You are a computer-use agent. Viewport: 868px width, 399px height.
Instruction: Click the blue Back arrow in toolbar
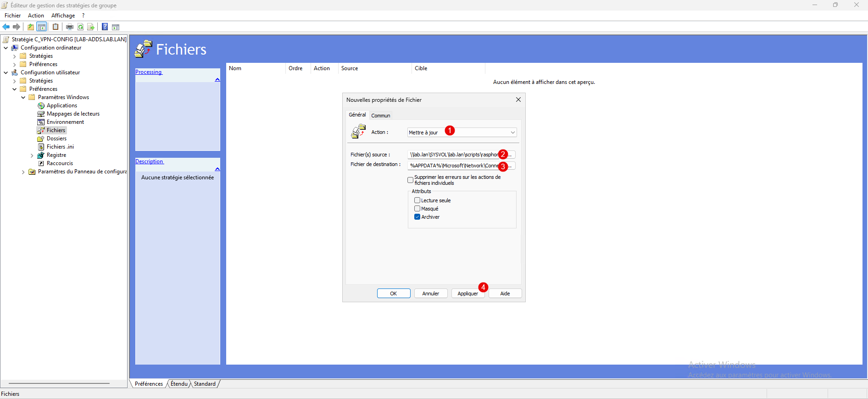point(6,27)
